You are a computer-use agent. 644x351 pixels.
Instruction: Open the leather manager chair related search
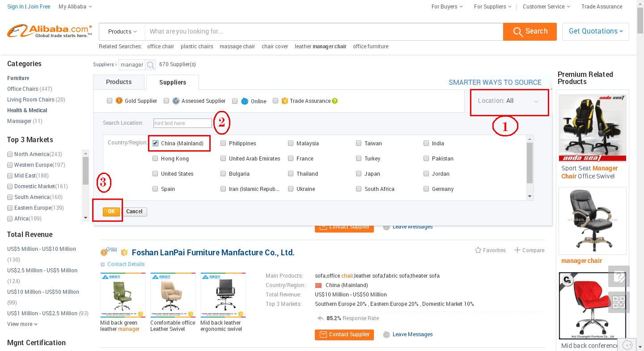pyautogui.click(x=321, y=47)
